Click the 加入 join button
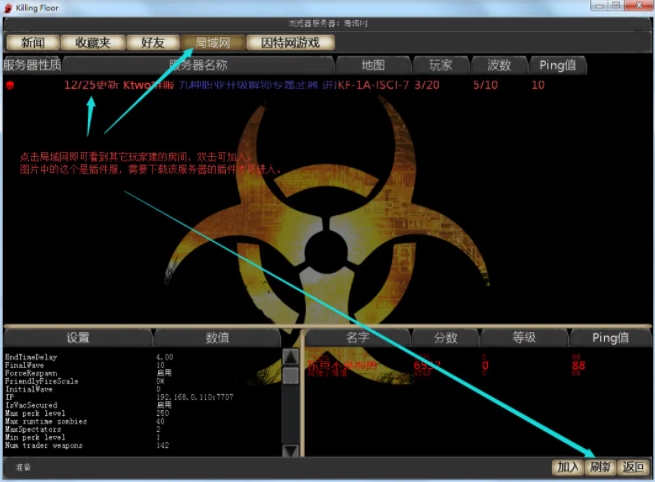The width and height of the screenshot is (655, 482). pyautogui.click(x=568, y=467)
